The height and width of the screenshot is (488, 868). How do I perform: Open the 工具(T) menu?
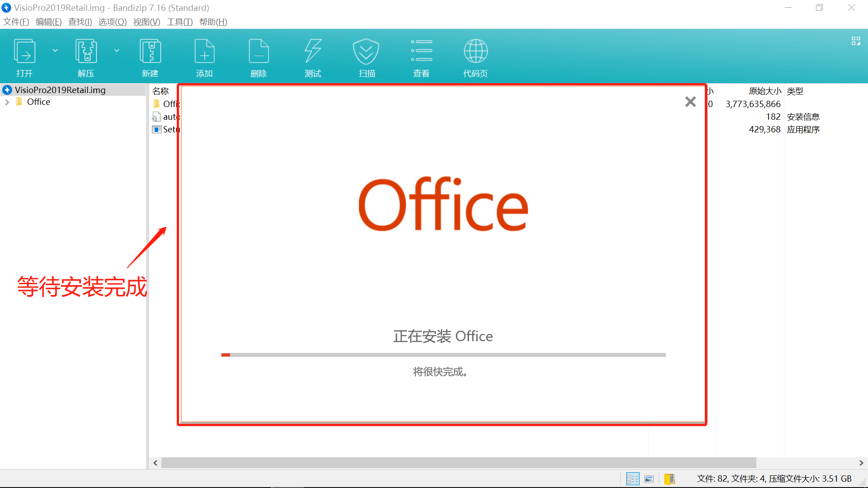179,22
